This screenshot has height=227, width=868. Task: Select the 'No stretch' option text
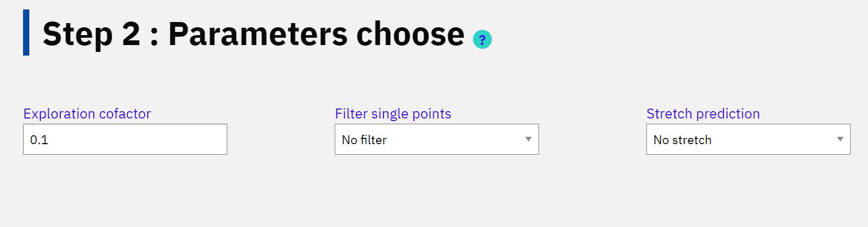tap(683, 140)
